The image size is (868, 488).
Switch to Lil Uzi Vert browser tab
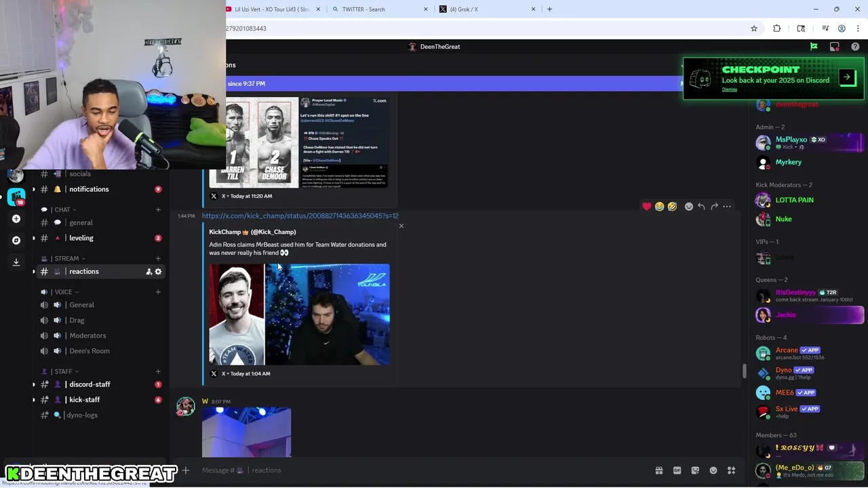(272, 9)
